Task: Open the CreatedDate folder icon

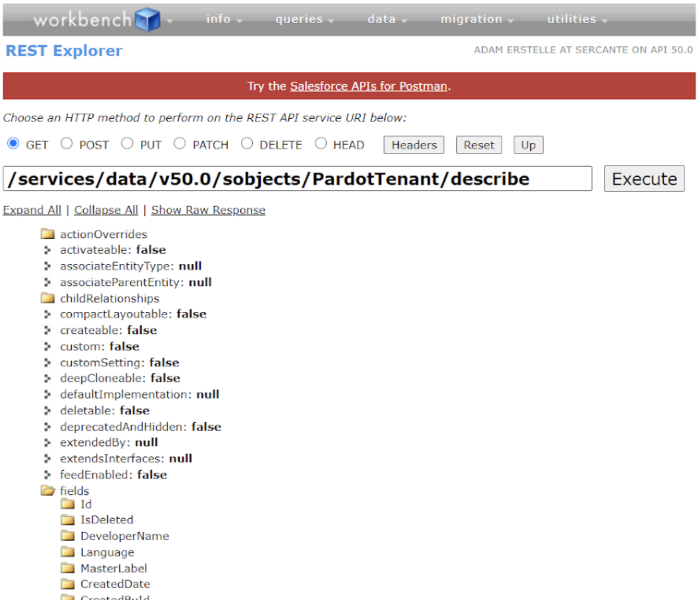Action: point(67,584)
